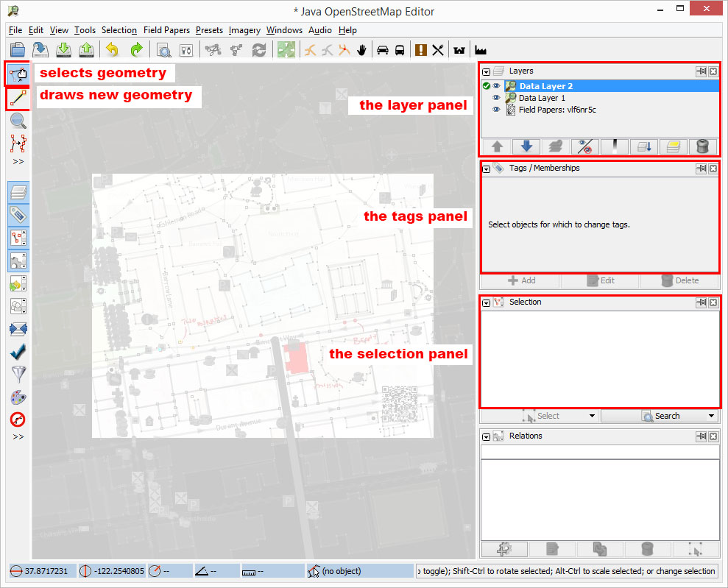Toggle visibility eye of Field Papers layer
The image size is (728, 588).
(x=496, y=110)
